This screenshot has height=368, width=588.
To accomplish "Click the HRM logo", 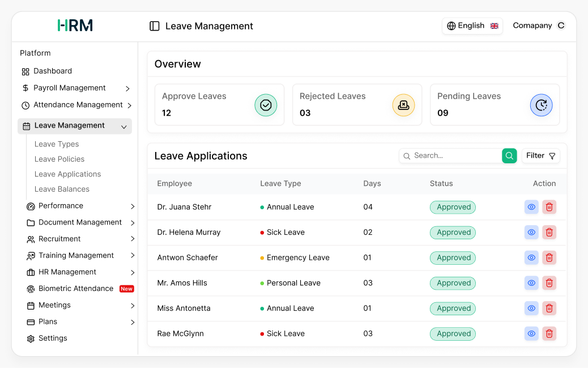I will coord(75,26).
